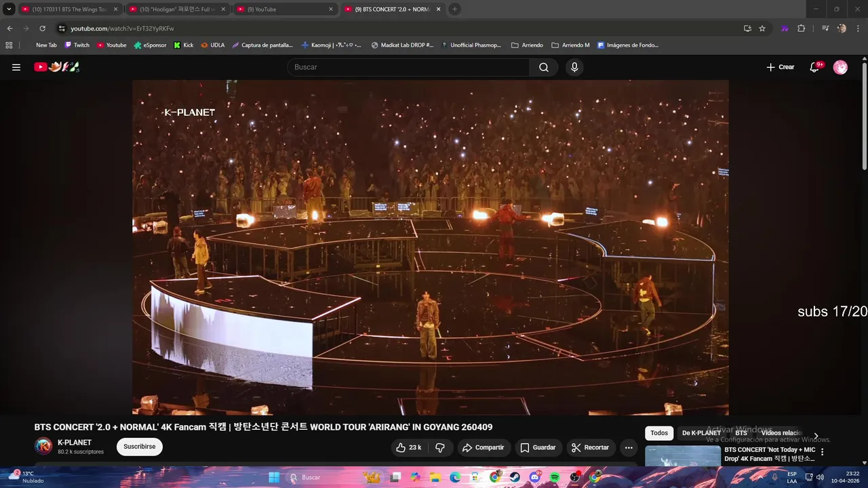
Task: Open Arriendo M bookmarks folder
Action: (570, 45)
